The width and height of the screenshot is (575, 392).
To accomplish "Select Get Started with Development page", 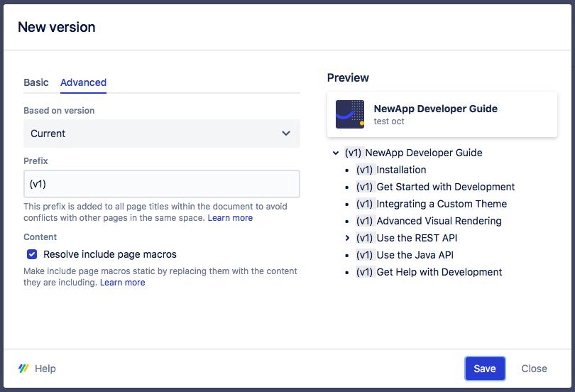I will click(445, 187).
